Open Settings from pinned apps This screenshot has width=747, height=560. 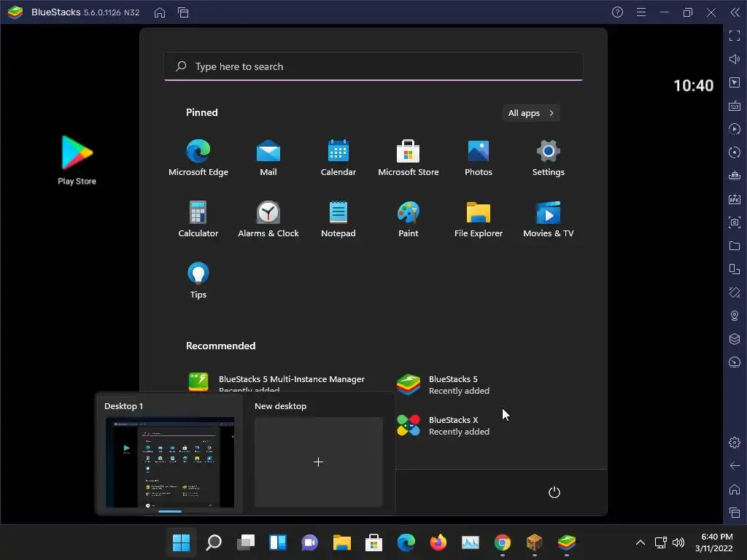pyautogui.click(x=549, y=157)
